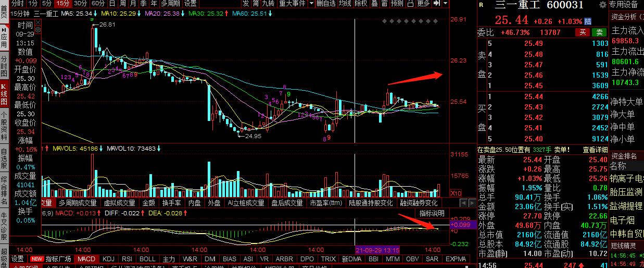Click X10 volume scale marker
Screen dimensions: 644x268
(456, 193)
